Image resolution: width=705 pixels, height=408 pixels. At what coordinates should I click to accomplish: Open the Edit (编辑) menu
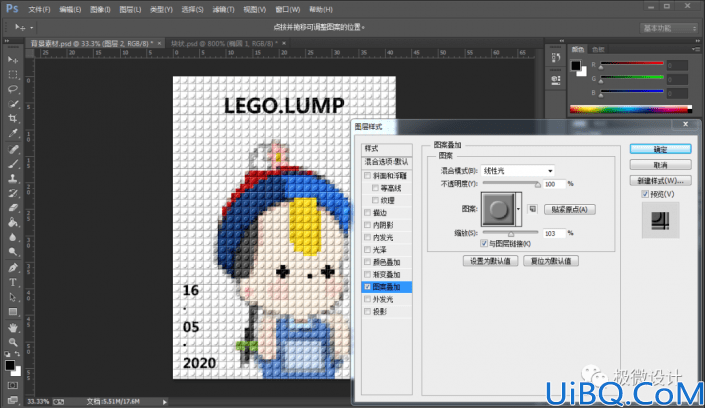point(70,9)
